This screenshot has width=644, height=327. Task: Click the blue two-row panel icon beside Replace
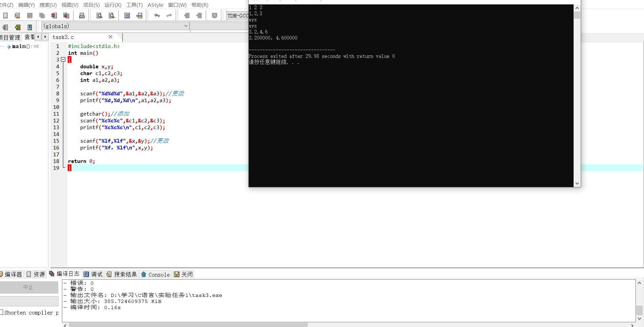(127, 16)
